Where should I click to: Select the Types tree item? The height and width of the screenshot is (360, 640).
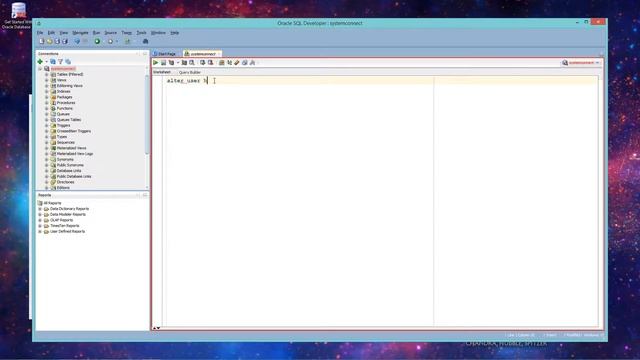tap(62, 137)
